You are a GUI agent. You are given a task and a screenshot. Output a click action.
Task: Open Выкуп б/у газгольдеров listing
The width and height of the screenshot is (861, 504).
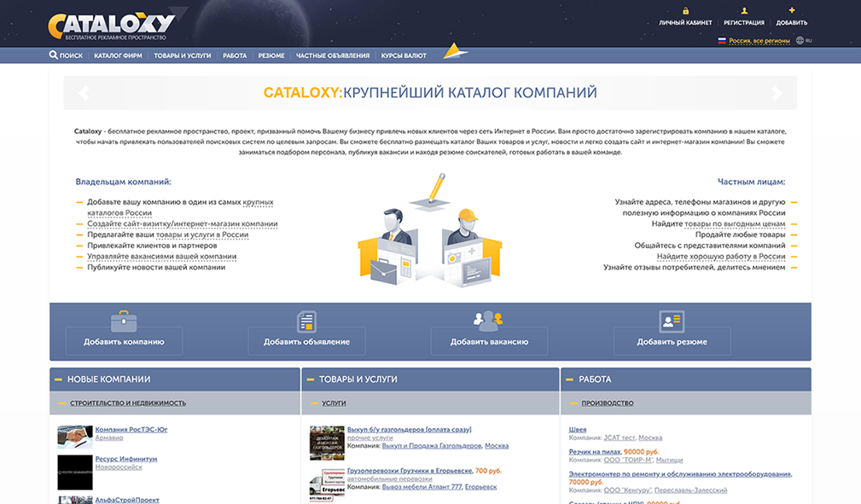coord(409,429)
